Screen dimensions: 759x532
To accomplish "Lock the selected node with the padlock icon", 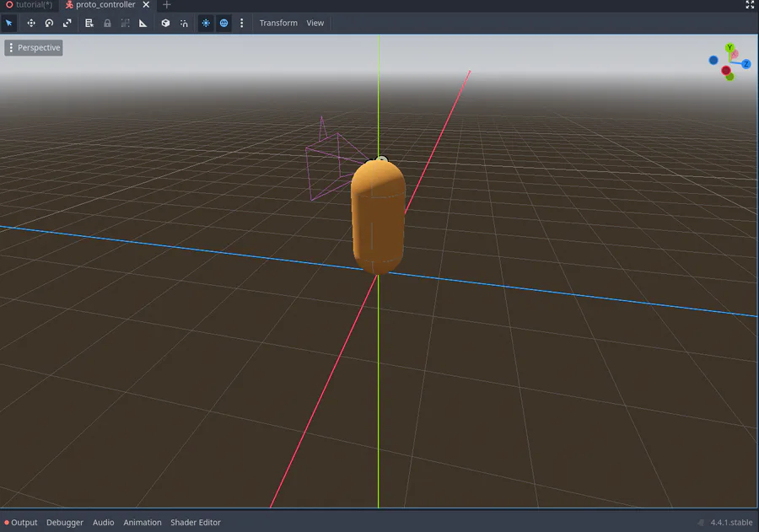I will point(107,24).
